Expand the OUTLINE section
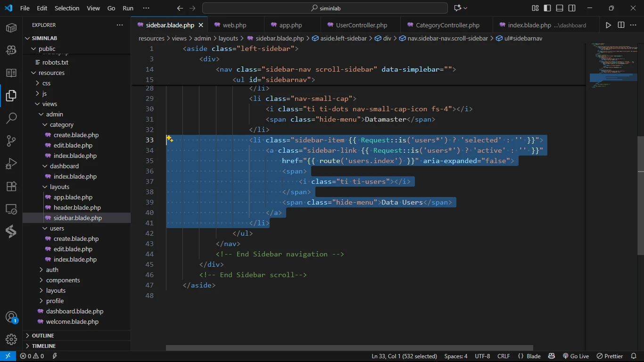This screenshot has height=362, width=644. point(42,336)
